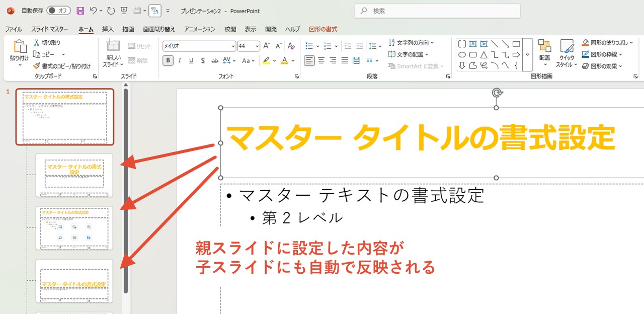Viewport: 644px width, 314px height.
Task: Align text to the right
Action: tap(333, 60)
